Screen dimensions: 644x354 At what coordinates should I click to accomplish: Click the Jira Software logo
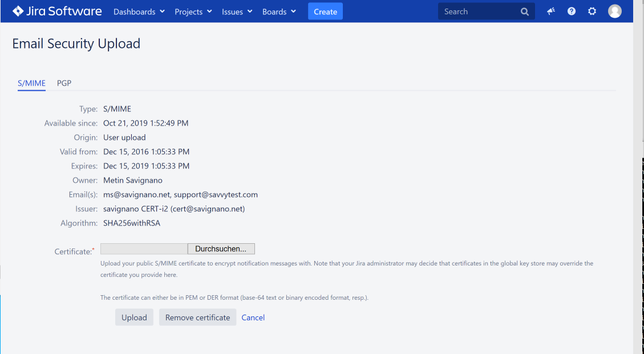tap(57, 11)
